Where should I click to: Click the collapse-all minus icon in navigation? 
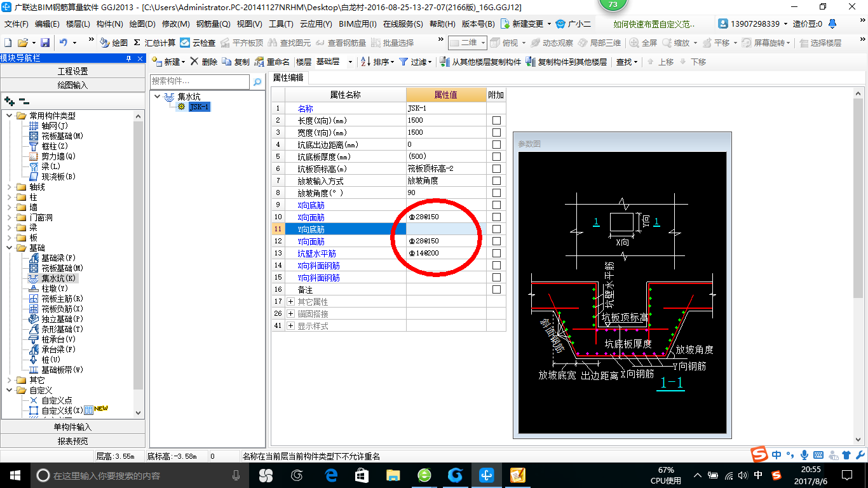tap(24, 100)
